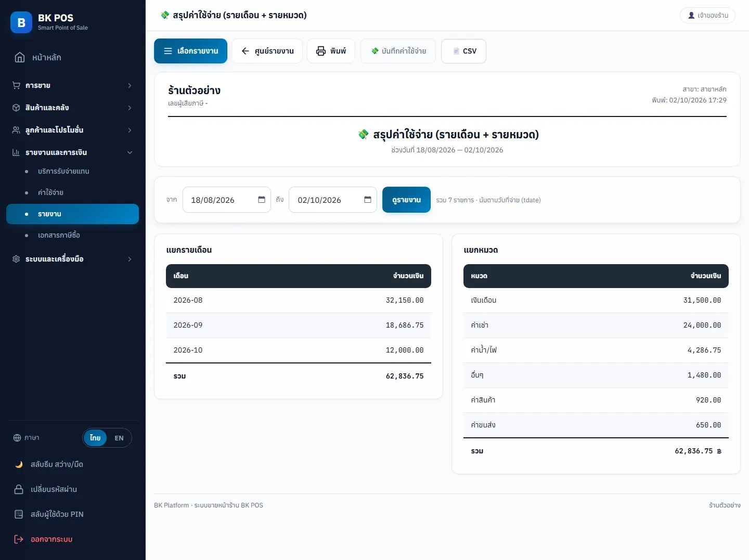This screenshot has height=560, width=749.
Task: Click the CSV export file icon
Action: tap(456, 51)
